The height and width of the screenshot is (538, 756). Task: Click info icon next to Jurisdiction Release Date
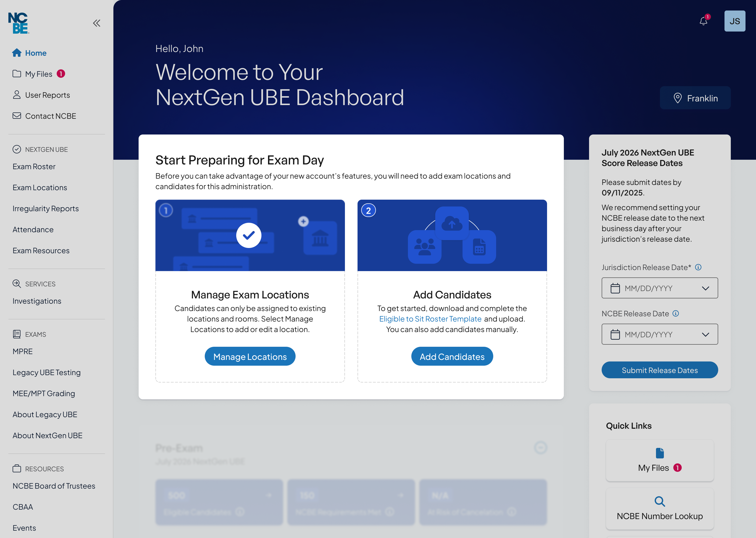[698, 267]
